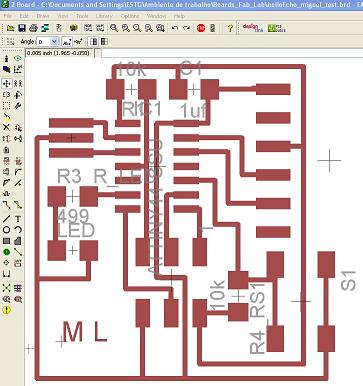Select the Replace tool
This screenshot has height=386, width=363.
[x=18, y=138]
